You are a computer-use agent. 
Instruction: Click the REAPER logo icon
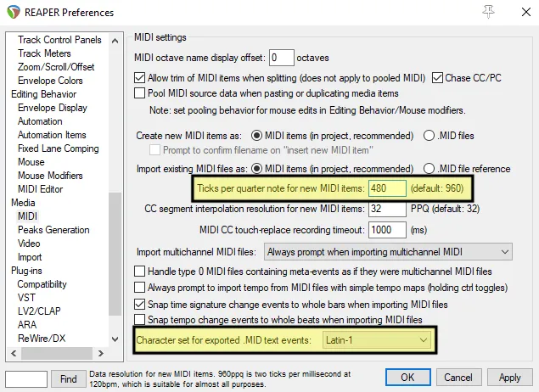click(14, 13)
